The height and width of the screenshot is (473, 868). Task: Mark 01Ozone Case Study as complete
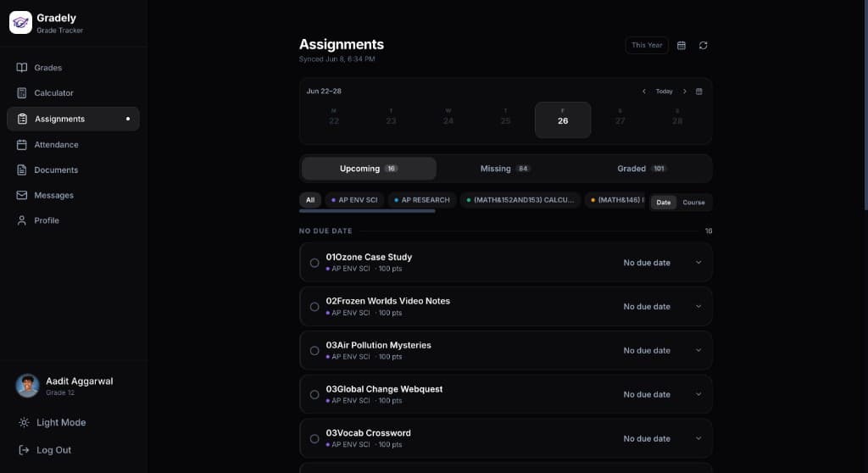point(314,263)
